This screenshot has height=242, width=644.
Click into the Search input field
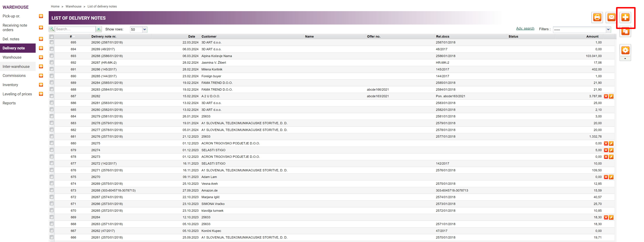75,29
